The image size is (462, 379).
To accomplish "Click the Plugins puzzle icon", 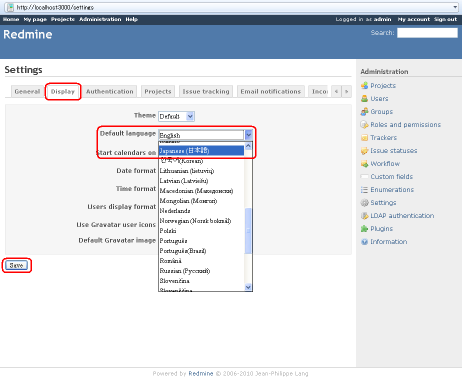I will click(364, 229).
